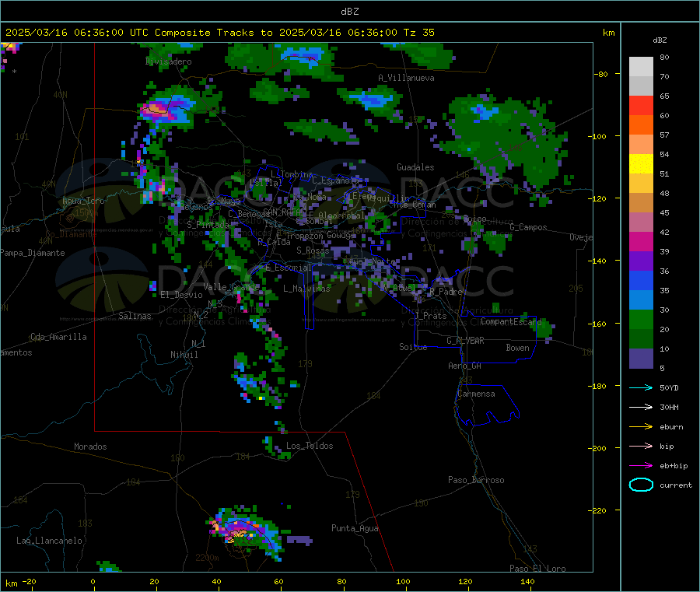Click the Guadales map label
This screenshot has height=592, width=700.
tap(415, 167)
